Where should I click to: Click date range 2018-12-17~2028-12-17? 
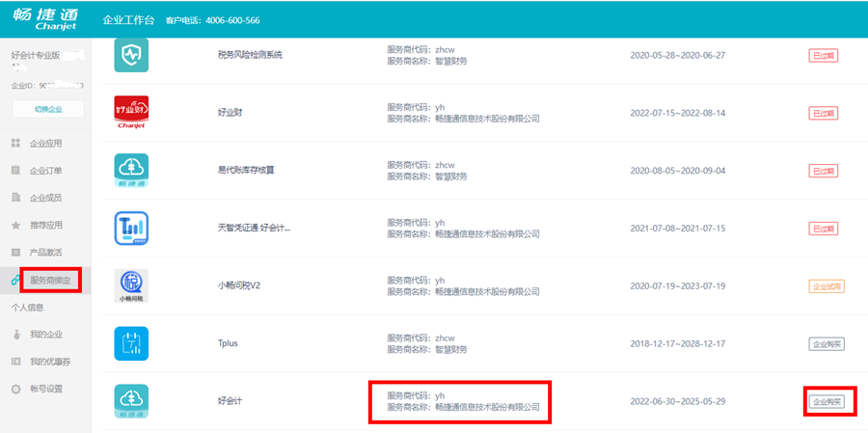[678, 343]
